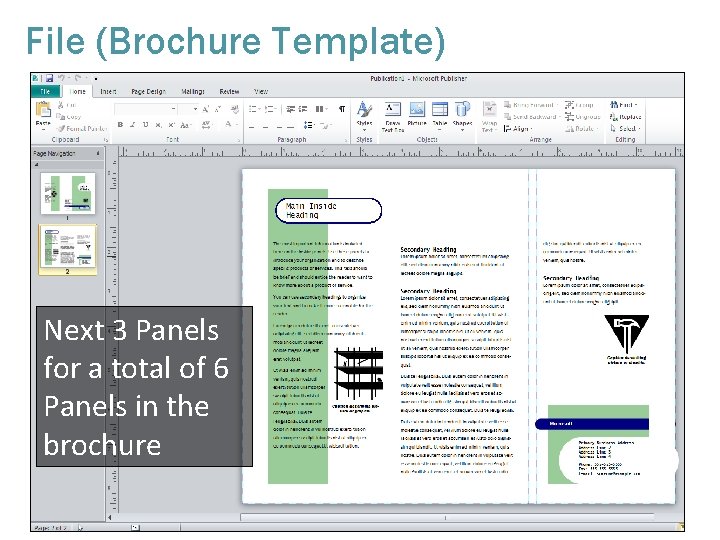The width and height of the screenshot is (720, 540).
Task: Open the font name dropdown
Action: (174, 109)
